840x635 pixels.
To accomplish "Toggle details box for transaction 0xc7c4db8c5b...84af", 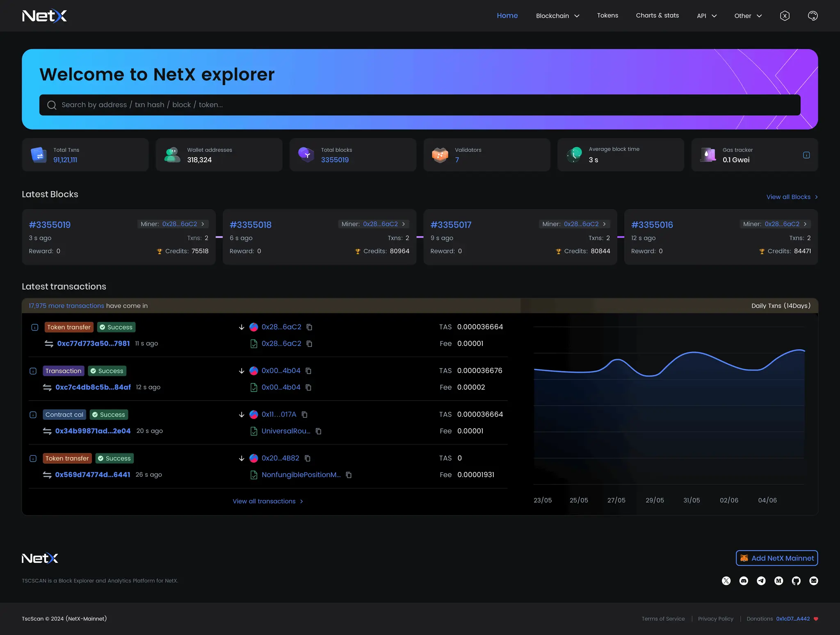I will [x=33, y=371].
